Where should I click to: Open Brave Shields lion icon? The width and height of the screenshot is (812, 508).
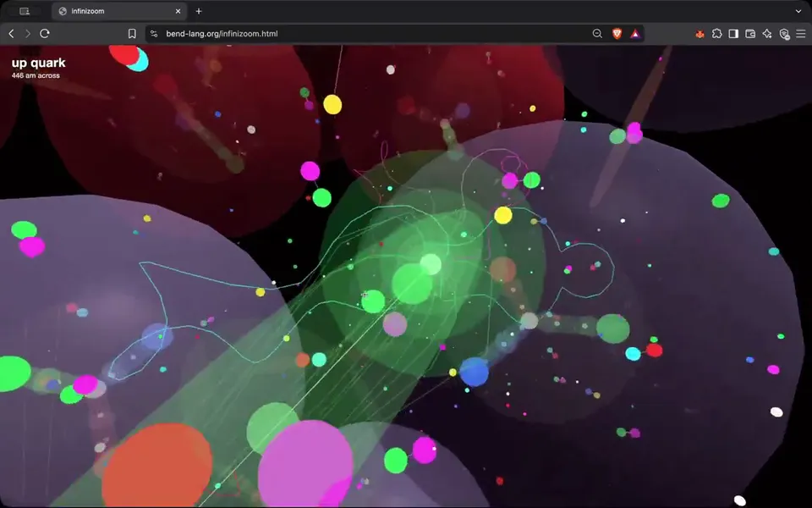(617, 34)
